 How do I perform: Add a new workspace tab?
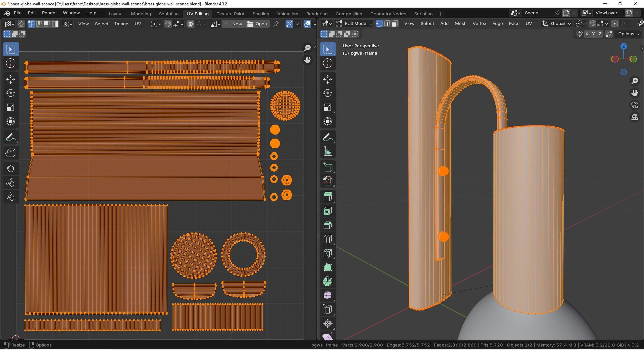[x=441, y=14]
